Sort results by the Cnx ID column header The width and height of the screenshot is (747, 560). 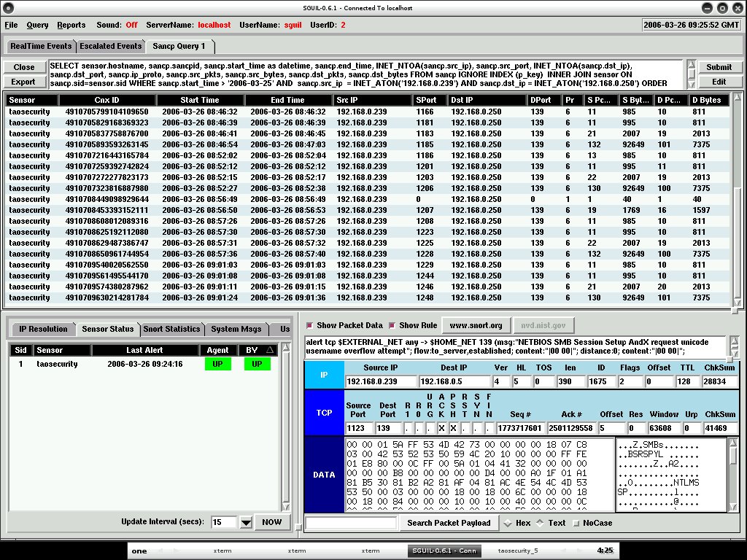107,100
